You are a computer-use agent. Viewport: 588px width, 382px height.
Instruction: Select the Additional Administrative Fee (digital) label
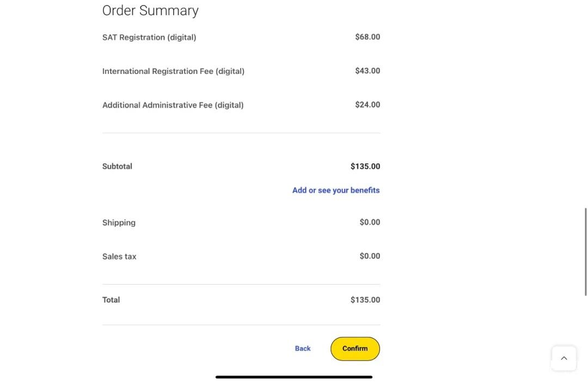[173, 105]
